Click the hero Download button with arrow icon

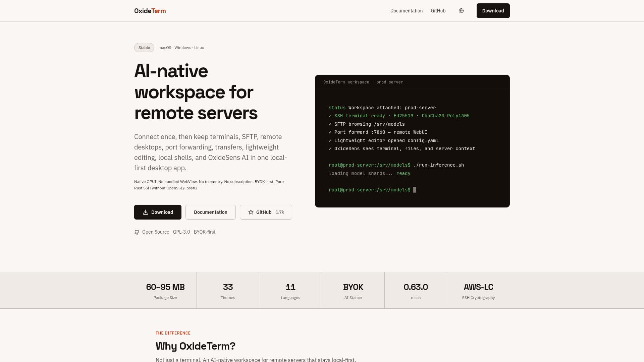(x=158, y=212)
